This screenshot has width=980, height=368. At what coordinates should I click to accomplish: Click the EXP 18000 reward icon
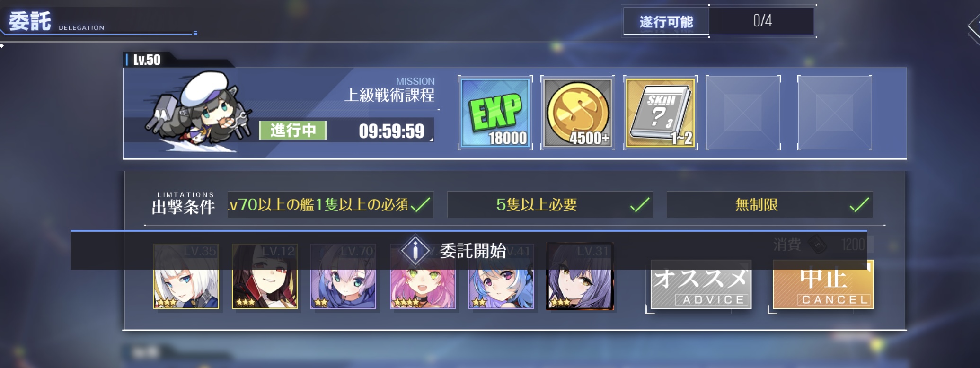coord(495,113)
